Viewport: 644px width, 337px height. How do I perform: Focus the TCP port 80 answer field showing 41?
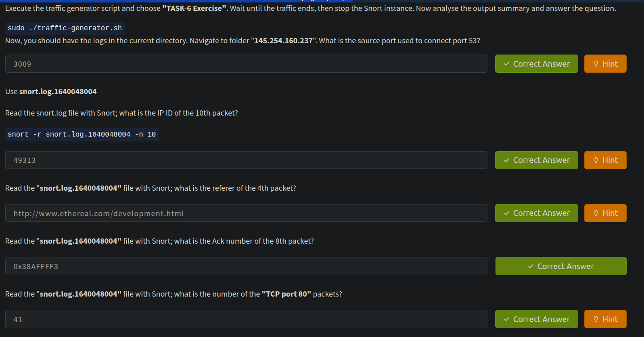click(x=246, y=319)
